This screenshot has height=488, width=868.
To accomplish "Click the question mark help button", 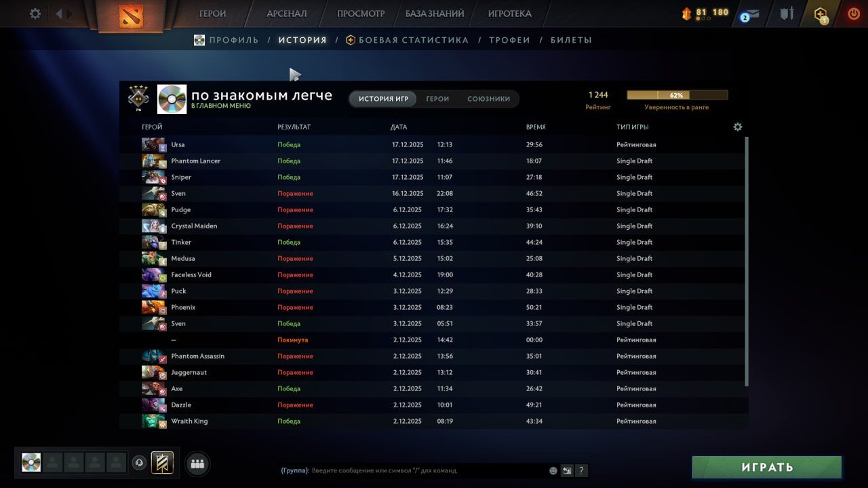I will 581,470.
